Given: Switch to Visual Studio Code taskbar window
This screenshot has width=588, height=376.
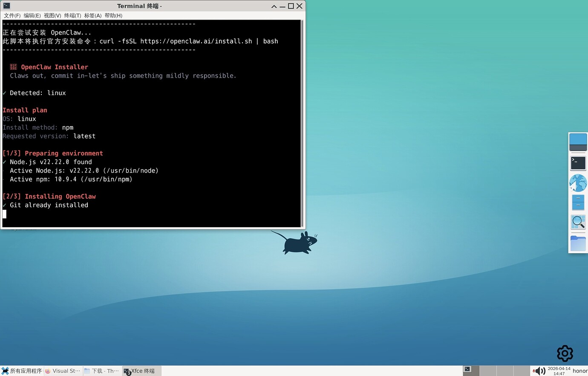Looking at the screenshot, I should pyautogui.click(x=63, y=371).
